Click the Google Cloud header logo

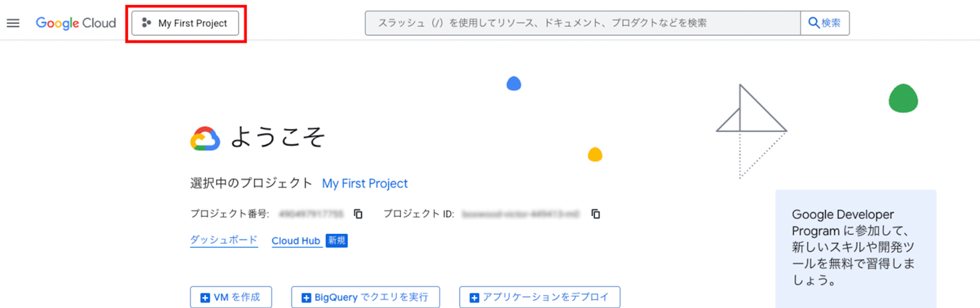coord(76,23)
